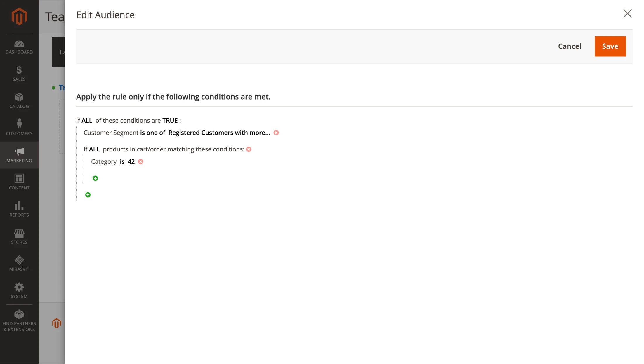Delete the products in cart condition group

(249, 149)
